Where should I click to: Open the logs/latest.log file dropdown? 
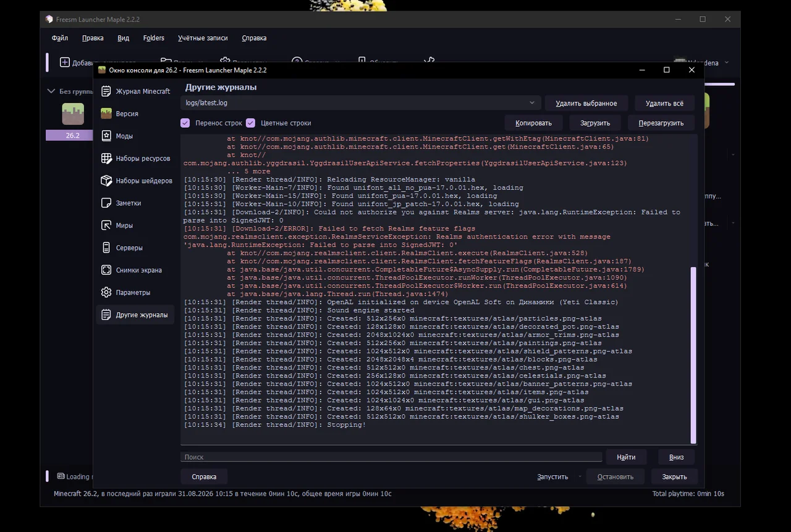click(x=360, y=103)
